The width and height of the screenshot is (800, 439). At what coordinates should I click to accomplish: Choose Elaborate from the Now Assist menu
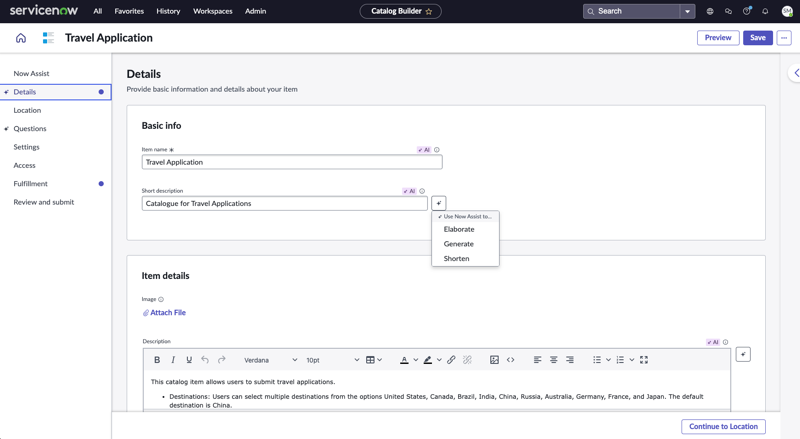point(459,229)
